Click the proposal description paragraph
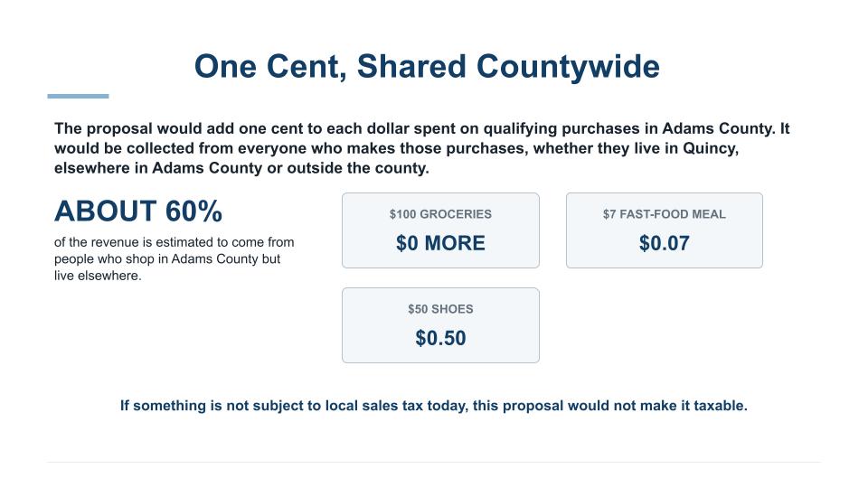Image resolution: width=868 pixels, height=488 pixels. (x=422, y=148)
